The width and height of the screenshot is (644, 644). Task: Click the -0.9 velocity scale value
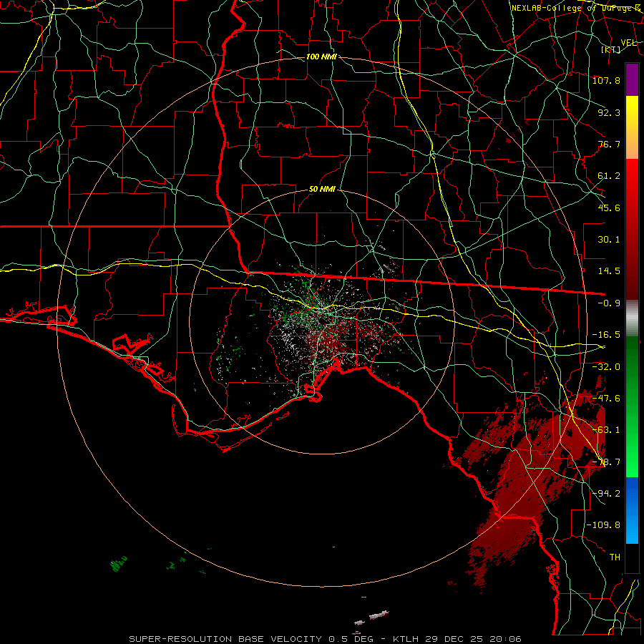tap(609, 303)
